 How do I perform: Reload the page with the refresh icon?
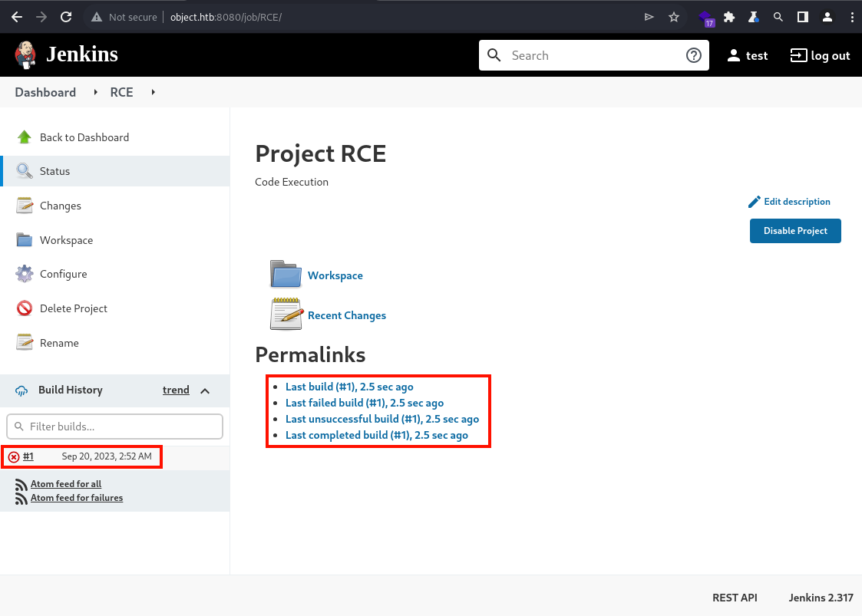66,17
